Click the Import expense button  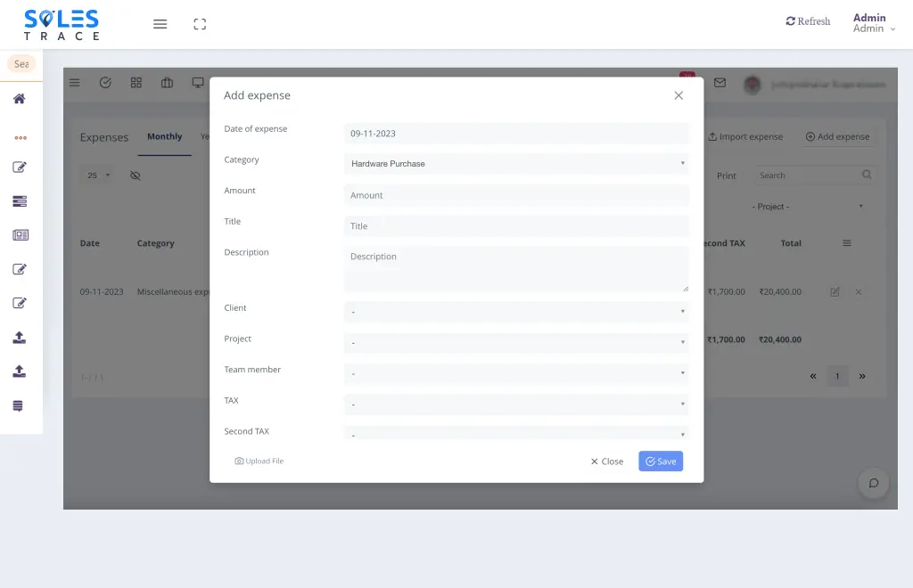[x=746, y=136]
